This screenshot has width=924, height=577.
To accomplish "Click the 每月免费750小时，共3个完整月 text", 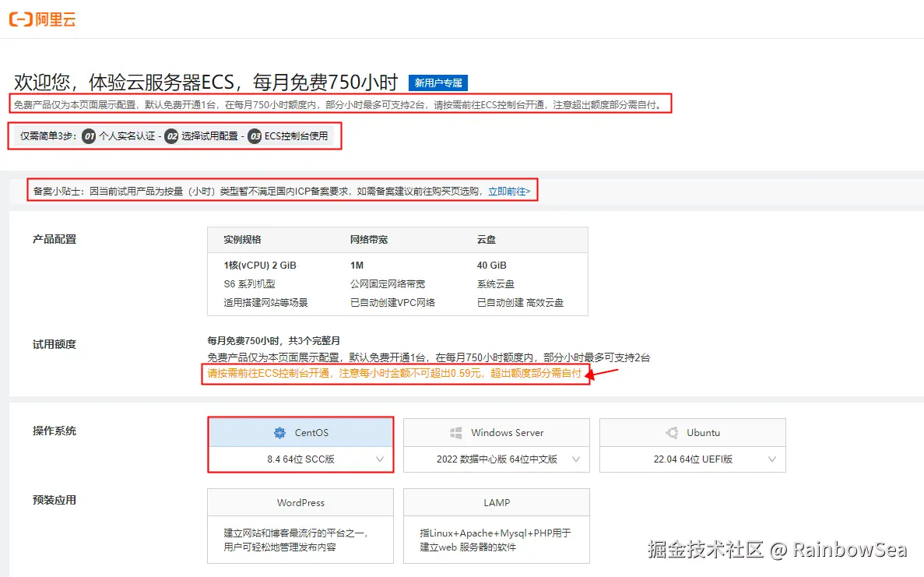I will click(x=273, y=340).
